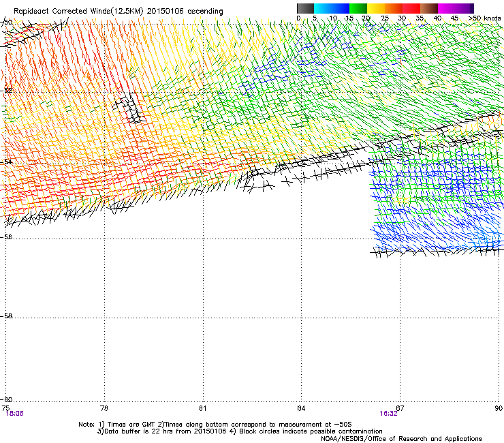Click the purple '16:32' time stamp
The height and width of the screenshot is (443, 504).
click(x=388, y=414)
